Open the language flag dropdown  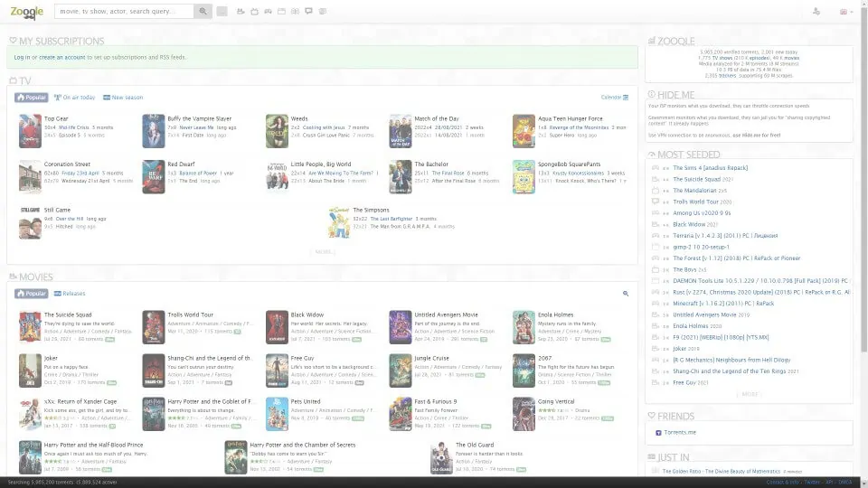pos(846,12)
